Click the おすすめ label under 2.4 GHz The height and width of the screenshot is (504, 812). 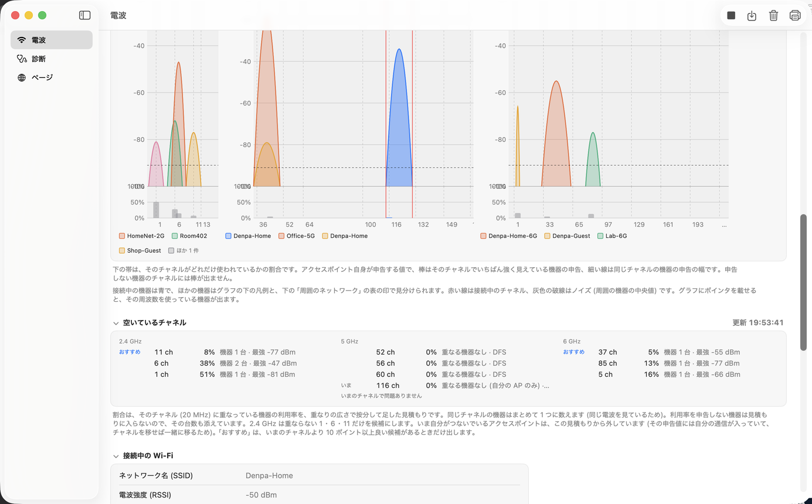tap(130, 352)
